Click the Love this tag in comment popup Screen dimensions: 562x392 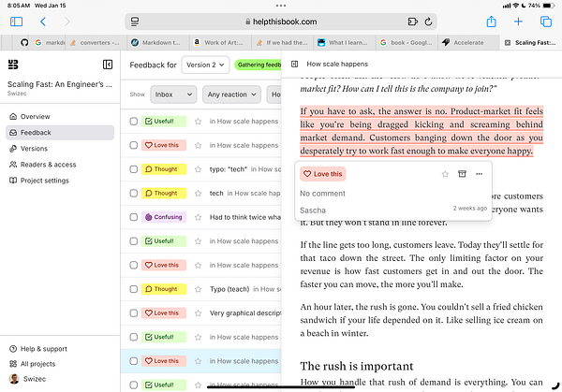click(x=322, y=174)
